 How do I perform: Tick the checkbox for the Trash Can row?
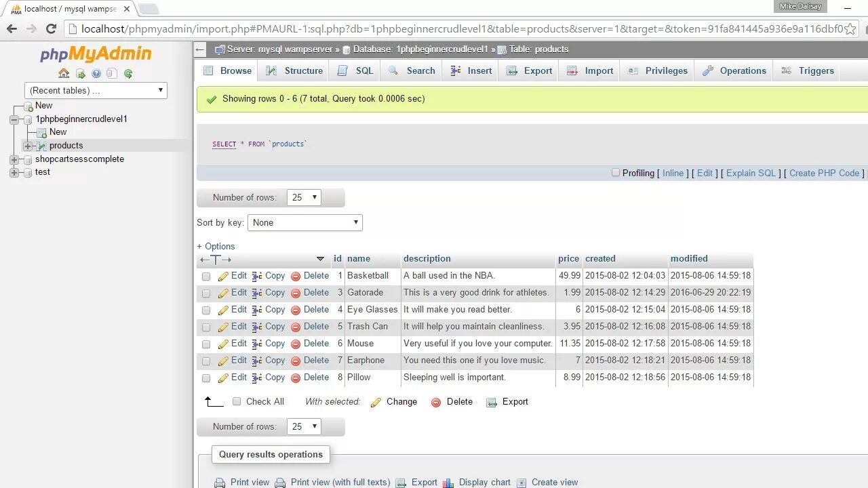206,327
